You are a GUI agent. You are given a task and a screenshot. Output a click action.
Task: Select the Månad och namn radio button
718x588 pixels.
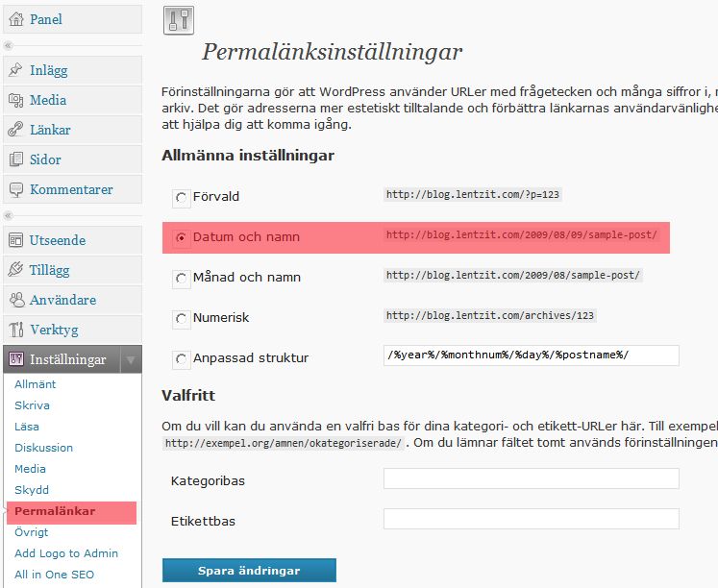click(x=181, y=279)
